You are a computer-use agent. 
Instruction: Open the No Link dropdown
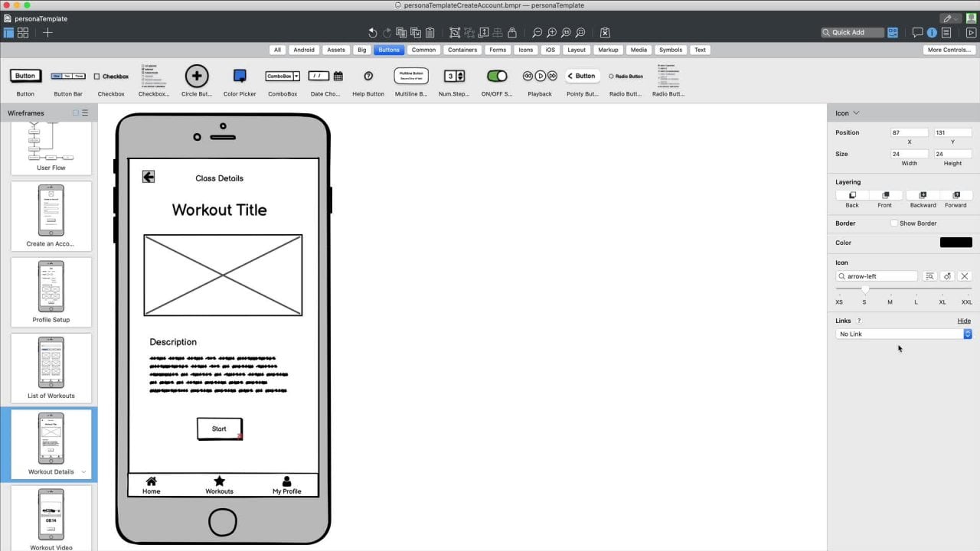(903, 334)
